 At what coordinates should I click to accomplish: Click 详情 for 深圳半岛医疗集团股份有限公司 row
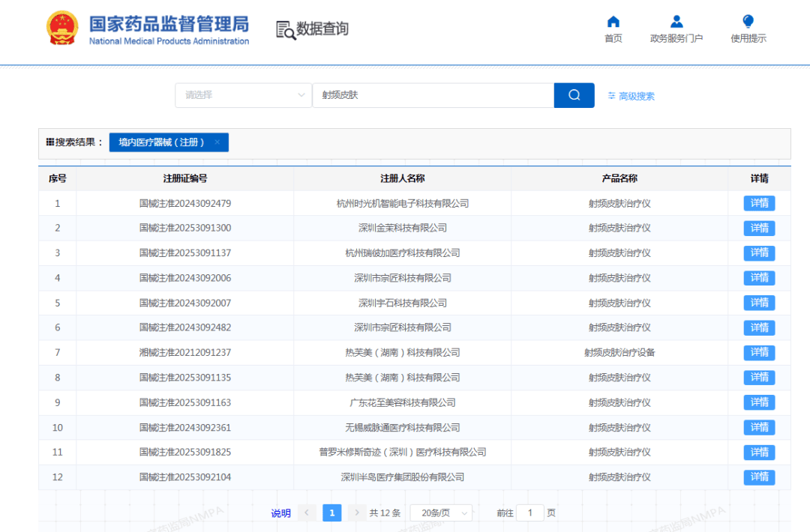(759, 477)
